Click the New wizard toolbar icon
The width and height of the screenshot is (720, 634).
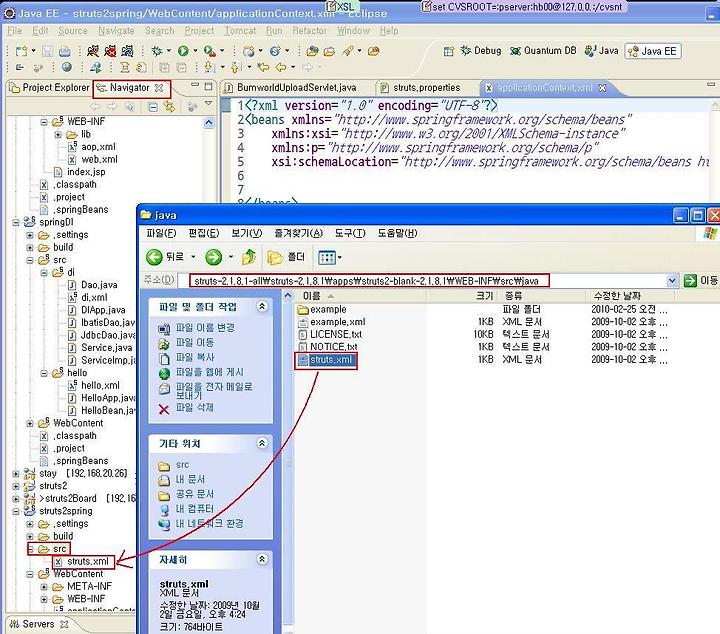(x=21, y=51)
